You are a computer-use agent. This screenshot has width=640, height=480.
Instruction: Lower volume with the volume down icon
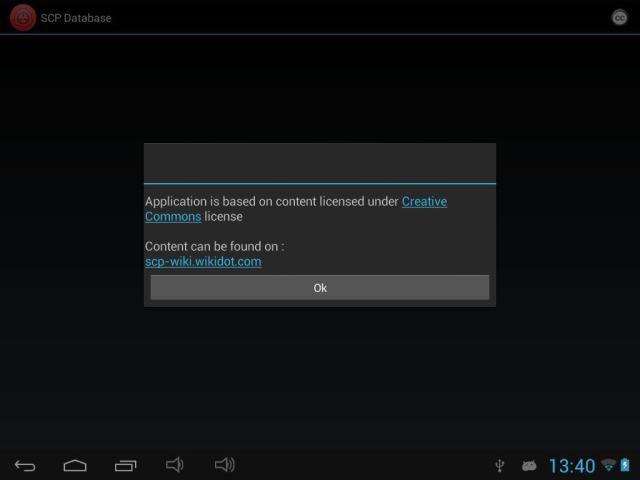click(175, 465)
